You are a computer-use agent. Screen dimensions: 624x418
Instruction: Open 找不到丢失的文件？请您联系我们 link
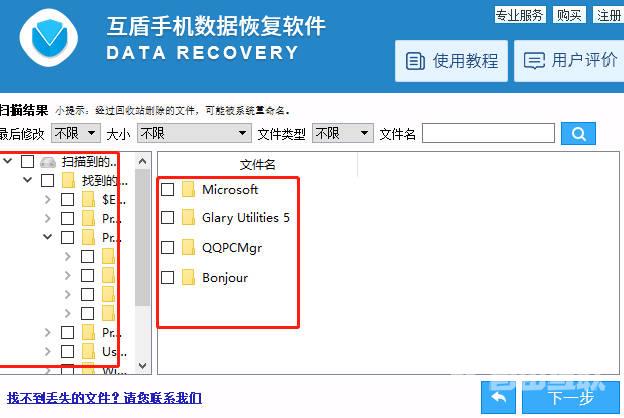pos(104,398)
